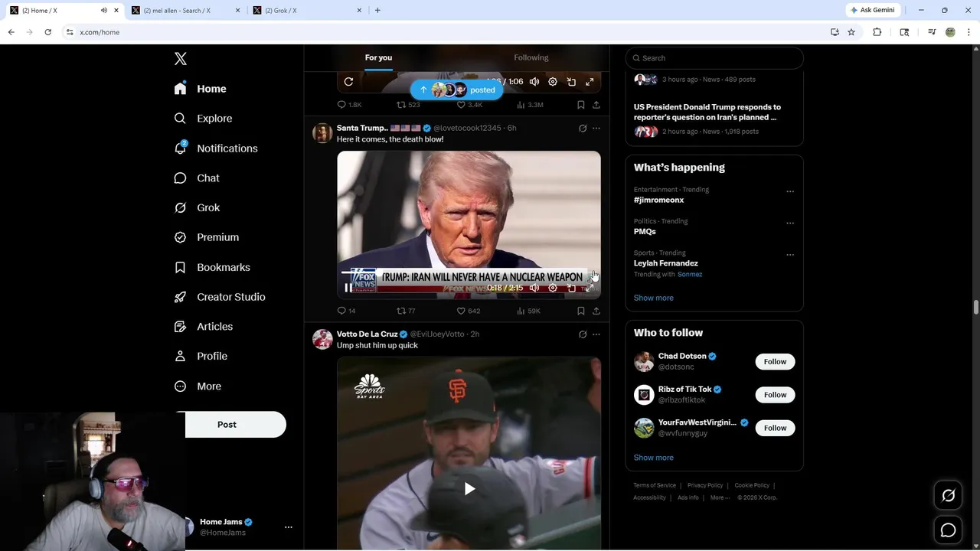980x551 pixels.
Task: Share the top post with 3.3M views
Action: pos(596,105)
